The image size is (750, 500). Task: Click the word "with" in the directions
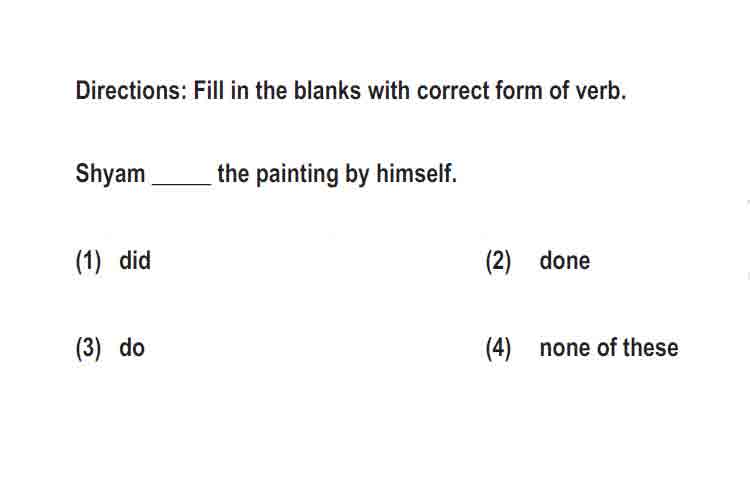tap(388, 91)
